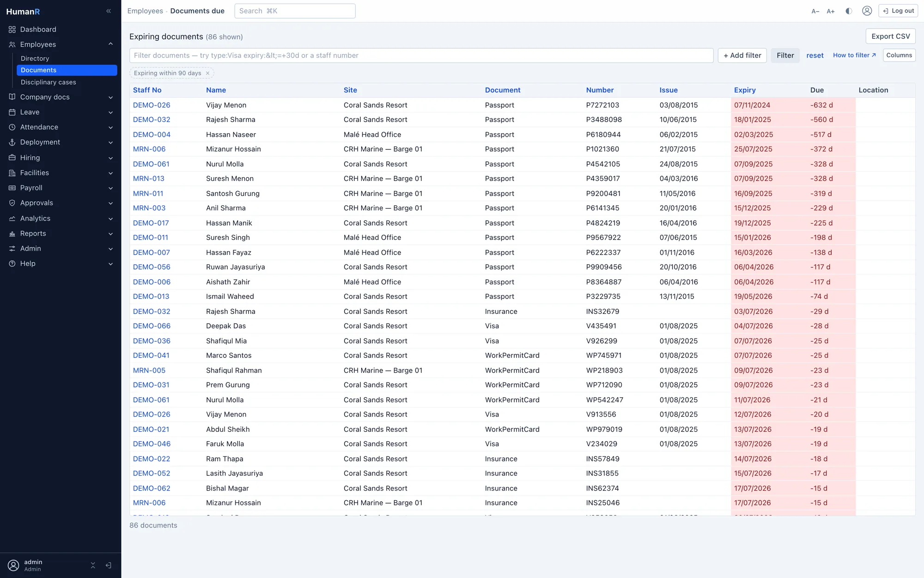Open the Approvals menu item
924x578 pixels.
pyautogui.click(x=61, y=203)
